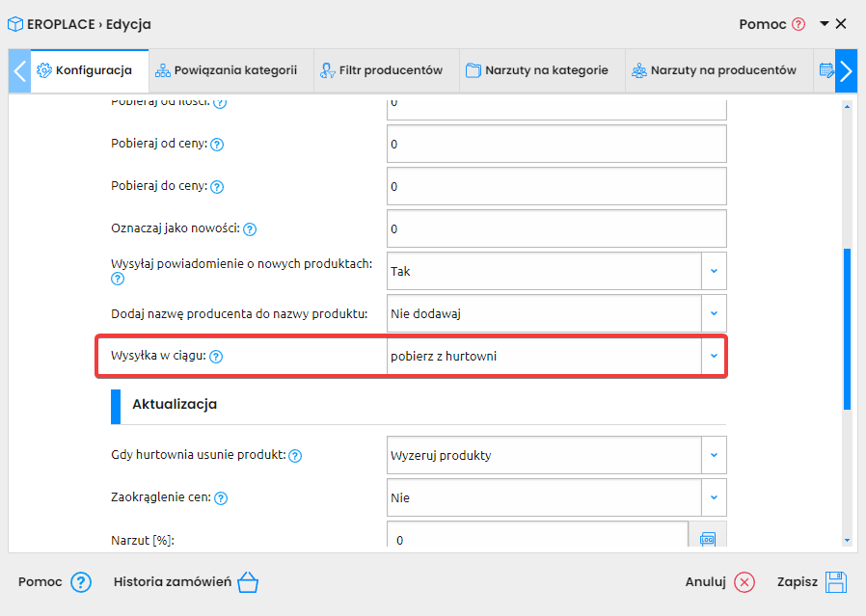Click Anuluj button to cancel
The height and width of the screenshot is (616, 866).
pyautogui.click(x=719, y=582)
